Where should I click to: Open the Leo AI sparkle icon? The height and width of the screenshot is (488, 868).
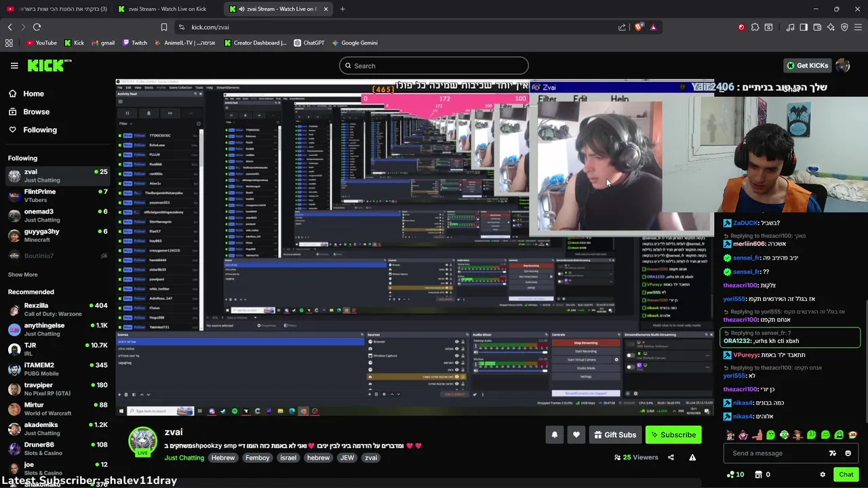click(x=831, y=27)
